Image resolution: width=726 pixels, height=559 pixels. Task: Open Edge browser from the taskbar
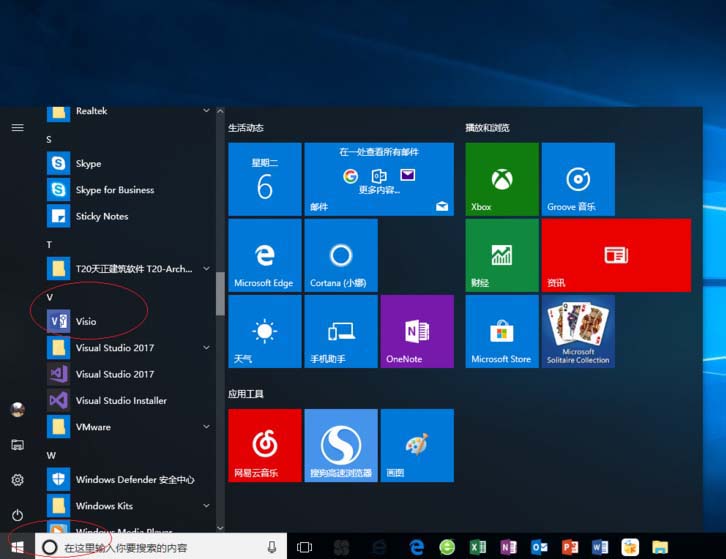click(x=417, y=547)
